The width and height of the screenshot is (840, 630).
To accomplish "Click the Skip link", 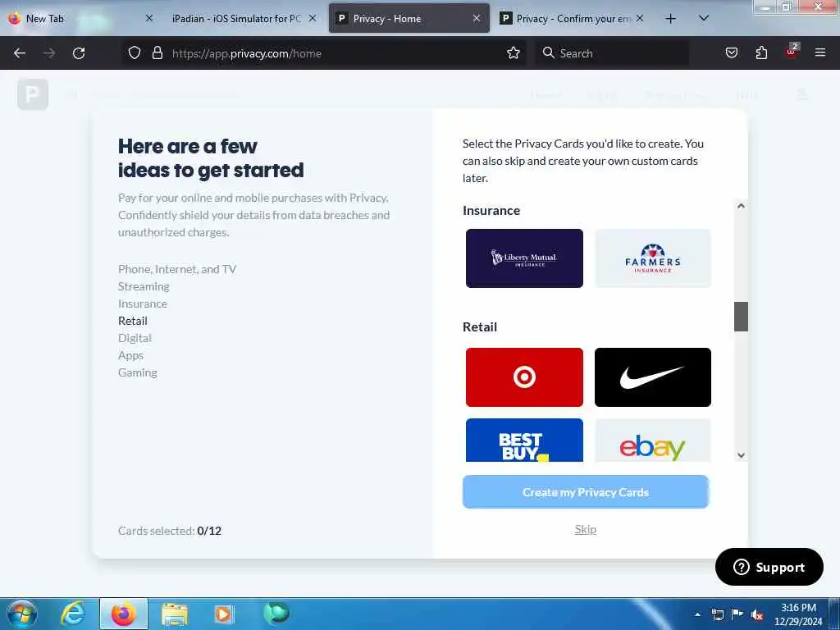I will pyautogui.click(x=586, y=529).
